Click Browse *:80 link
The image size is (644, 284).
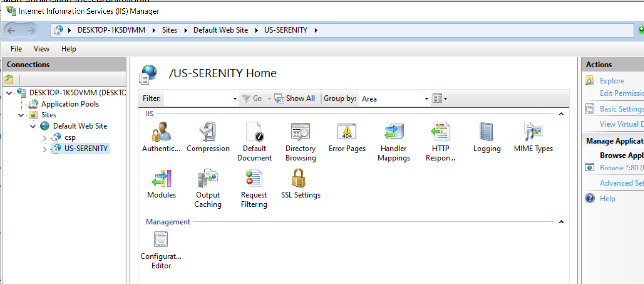622,168
